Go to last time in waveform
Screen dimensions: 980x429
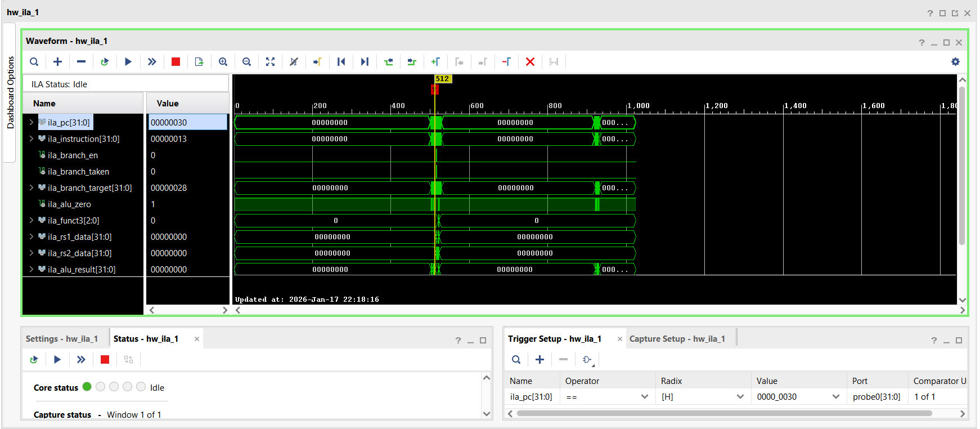coord(365,62)
